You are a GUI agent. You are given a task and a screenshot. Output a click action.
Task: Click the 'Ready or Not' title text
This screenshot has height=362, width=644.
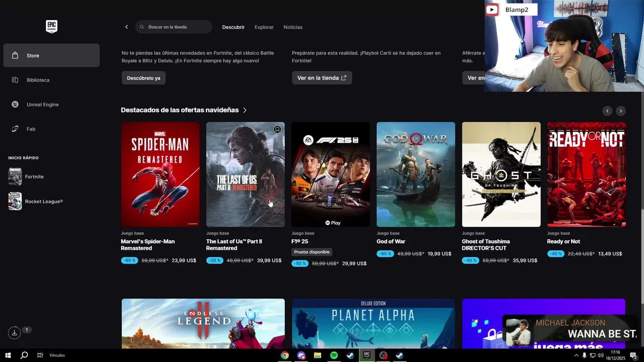point(563,242)
